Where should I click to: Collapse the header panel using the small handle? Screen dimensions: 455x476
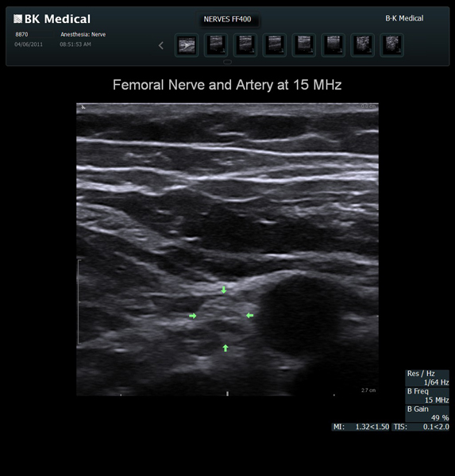click(227, 62)
